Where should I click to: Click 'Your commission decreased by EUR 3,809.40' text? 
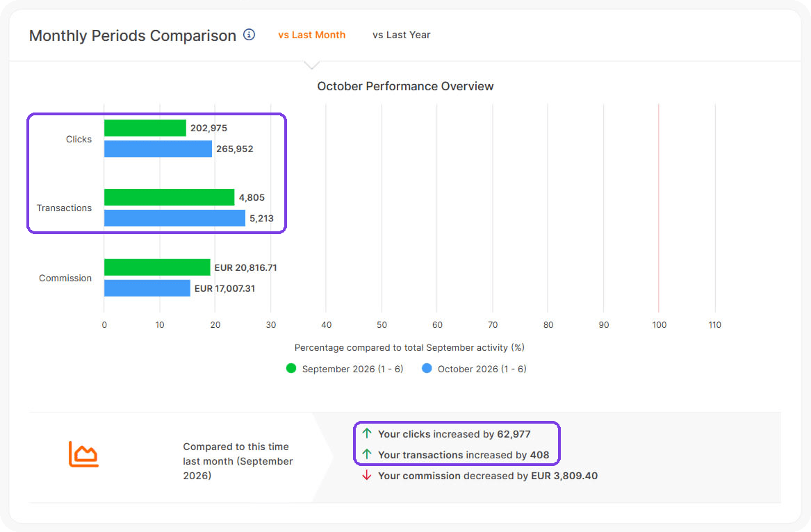[488, 476]
